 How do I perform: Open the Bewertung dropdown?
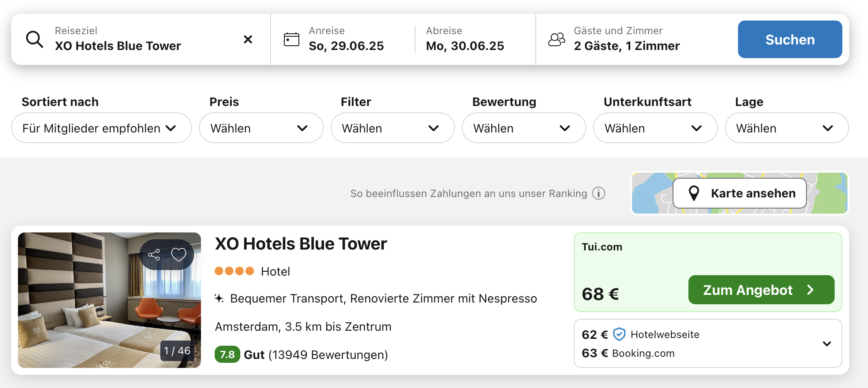pyautogui.click(x=524, y=128)
